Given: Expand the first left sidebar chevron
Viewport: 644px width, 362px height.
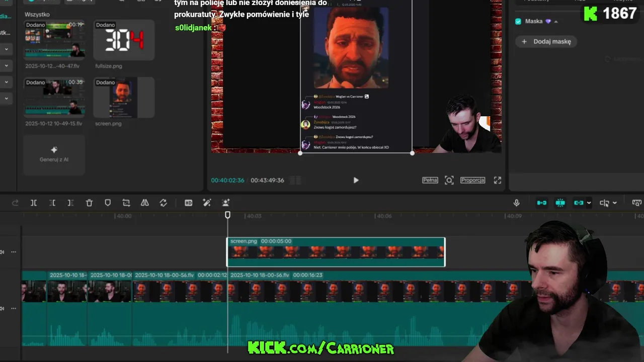Looking at the screenshot, I should pyautogui.click(x=6, y=49).
